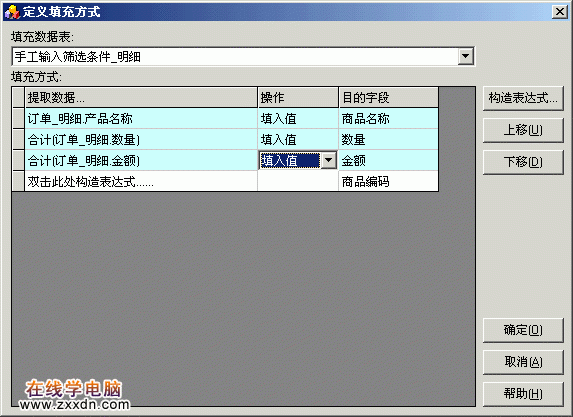This screenshot has width=573, height=417.
Task: Select row header of 订单_明细.产品名称 row
Action: [18, 118]
